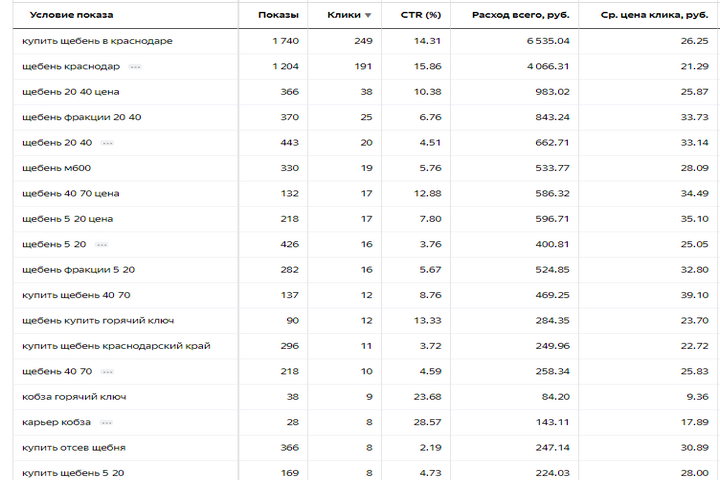The width and height of the screenshot is (720, 480).
Task: Expand ellipsis beside щебень 5 20
Action: coord(101,244)
